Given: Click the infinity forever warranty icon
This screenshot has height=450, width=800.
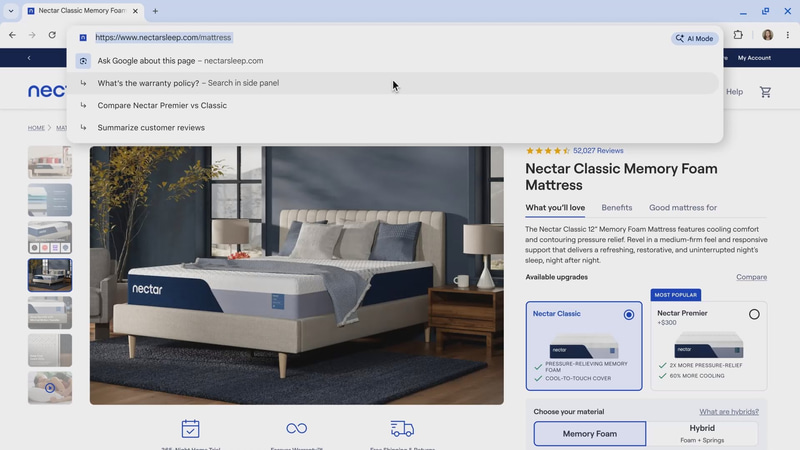Looking at the screenshot, I should [x=296, y=429].
